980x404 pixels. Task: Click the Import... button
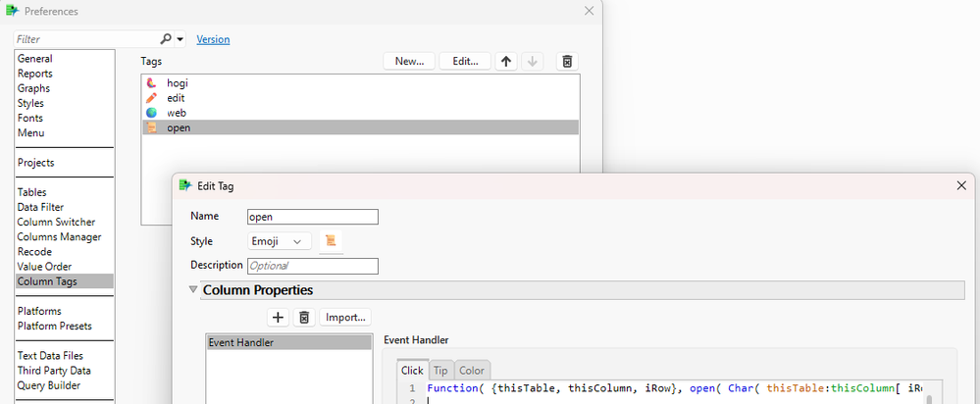click(x=345, y=317)
